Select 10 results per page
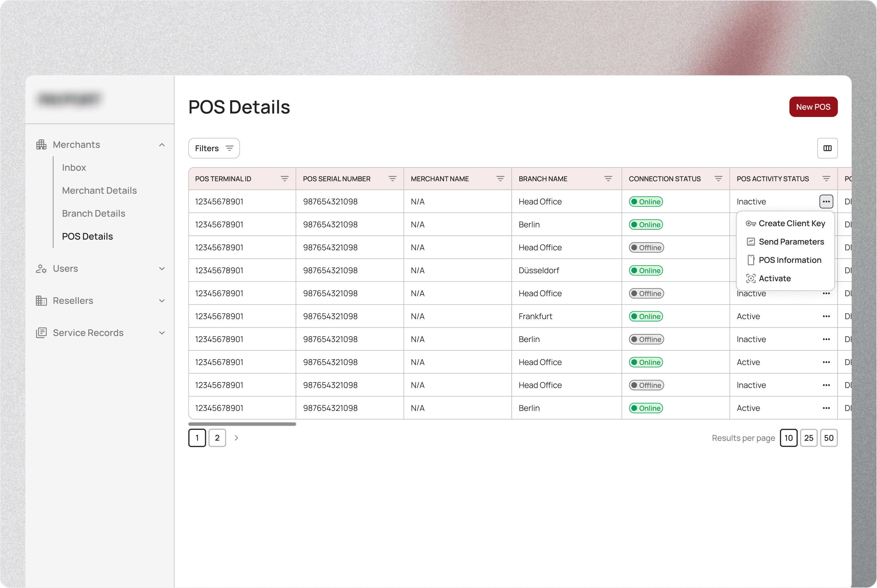Image resolution: width=877 pixels, height=588 pixels. pyautogui.click(x=788, y=438)
